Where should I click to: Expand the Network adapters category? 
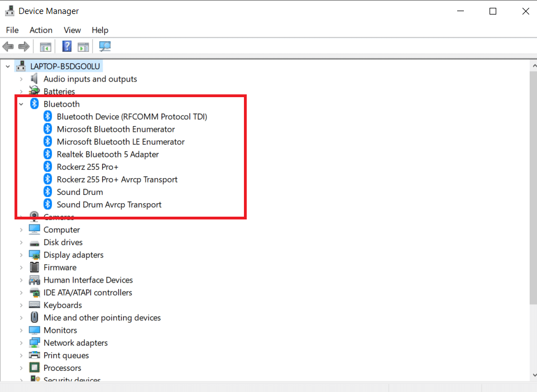pos(21,343)
